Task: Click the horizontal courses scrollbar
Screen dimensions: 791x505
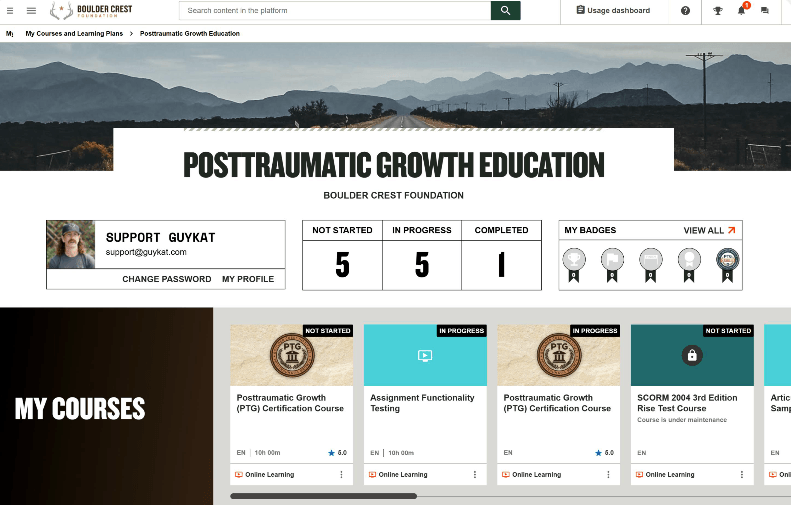Action: (323, 496)
